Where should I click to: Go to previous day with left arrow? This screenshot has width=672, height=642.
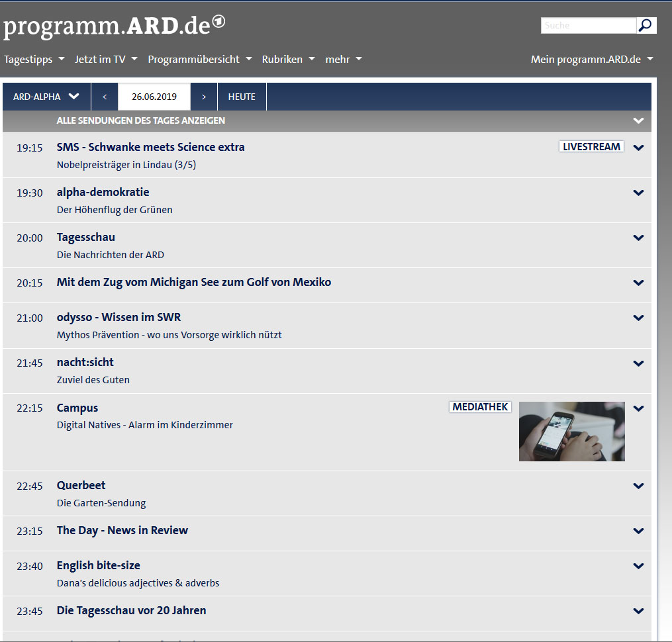[105, 97]
